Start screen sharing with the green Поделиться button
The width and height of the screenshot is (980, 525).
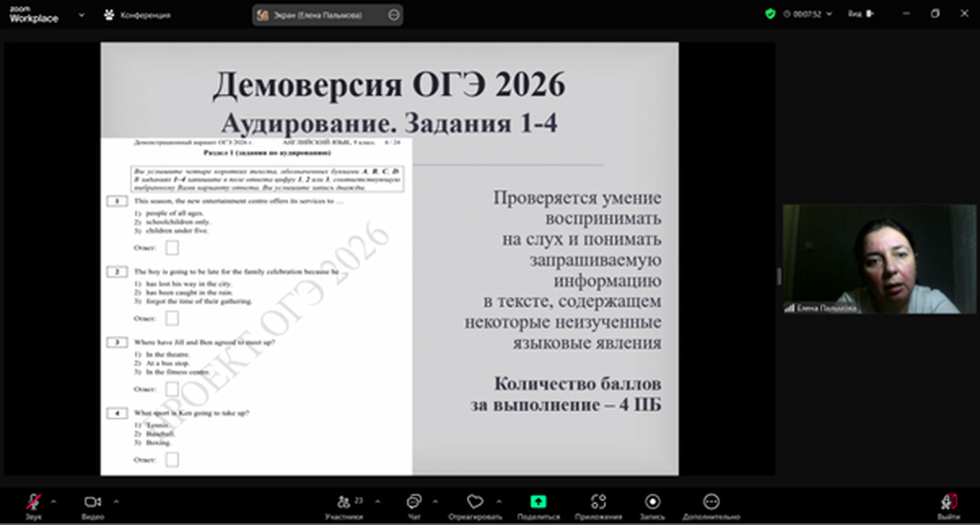tap(539, 502)
